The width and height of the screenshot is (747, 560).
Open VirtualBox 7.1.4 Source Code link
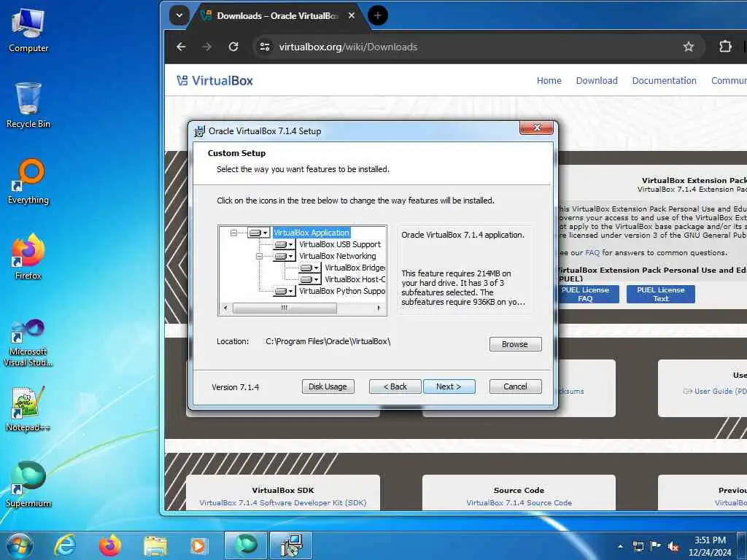[519, 503]
